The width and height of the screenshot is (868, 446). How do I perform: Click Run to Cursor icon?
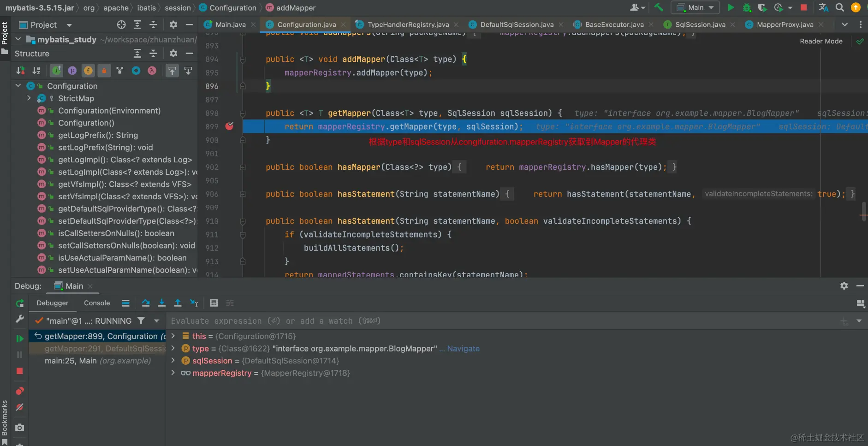[x=194, y=303]
